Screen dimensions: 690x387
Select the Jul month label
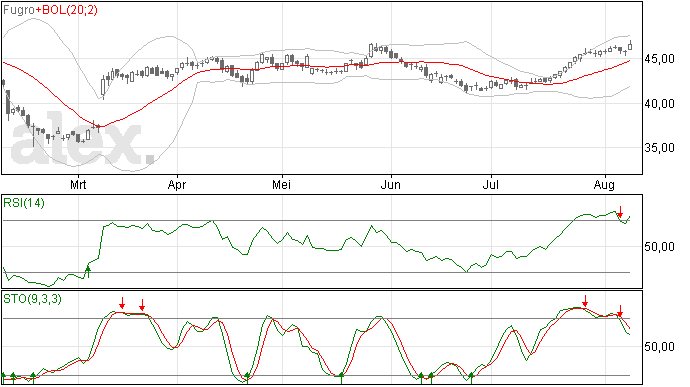[x=491, y=184]
